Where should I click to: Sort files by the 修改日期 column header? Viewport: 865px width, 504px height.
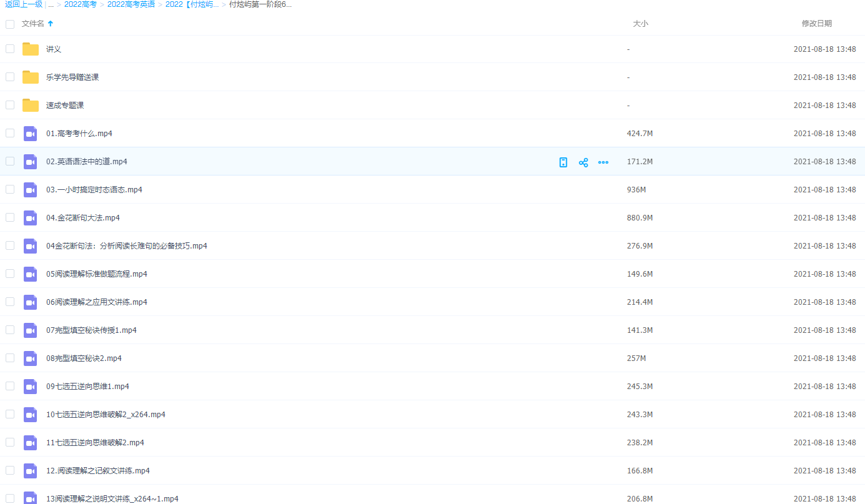[816, 24]
